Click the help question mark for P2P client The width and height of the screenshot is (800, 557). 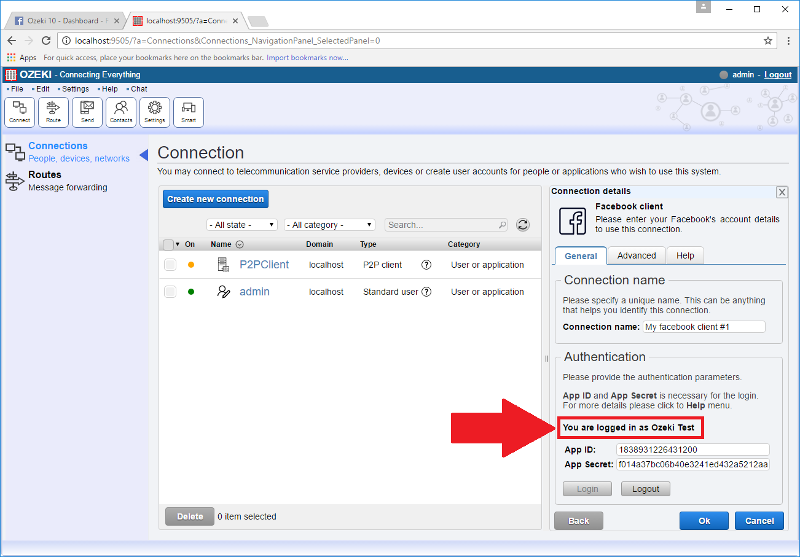(x=426, y=265)
